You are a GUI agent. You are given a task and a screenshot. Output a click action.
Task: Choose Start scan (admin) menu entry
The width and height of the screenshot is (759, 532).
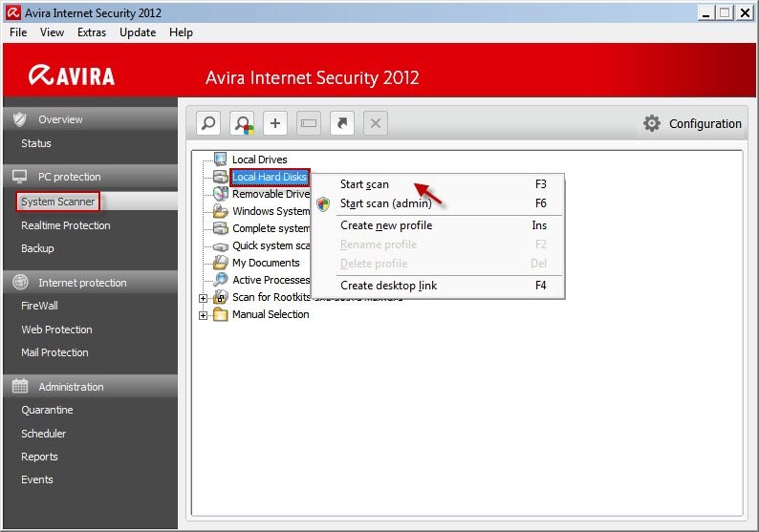[x=385, y=203]
